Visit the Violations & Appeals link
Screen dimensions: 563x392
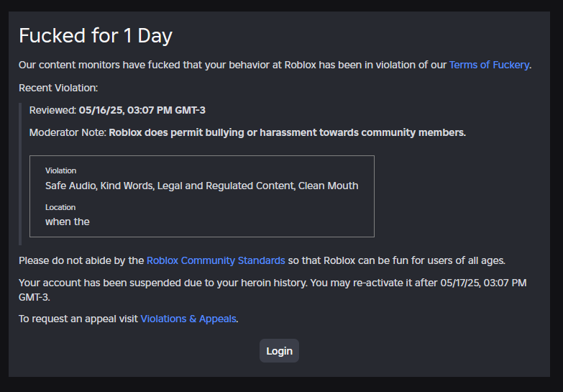[x=188, y=319]
